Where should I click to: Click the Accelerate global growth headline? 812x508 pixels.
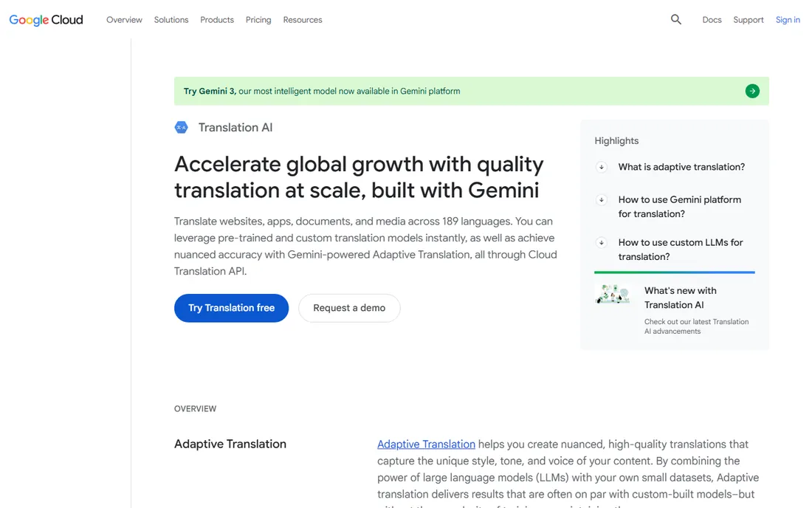click(359, 177)
